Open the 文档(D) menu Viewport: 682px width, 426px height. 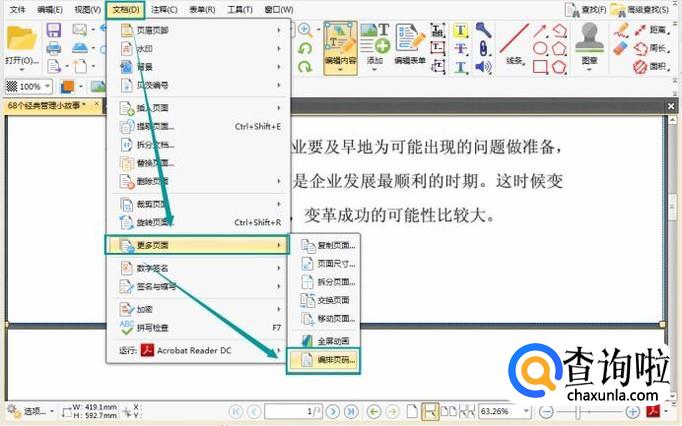125,9
